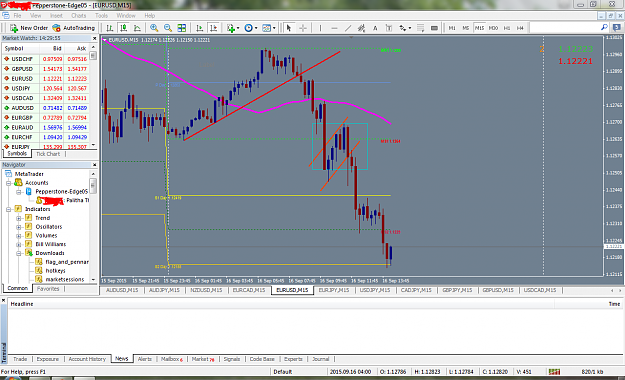This screenshot has height=380, width=625.
Task: Open the File menu
Action: click(x=17, y=16)
